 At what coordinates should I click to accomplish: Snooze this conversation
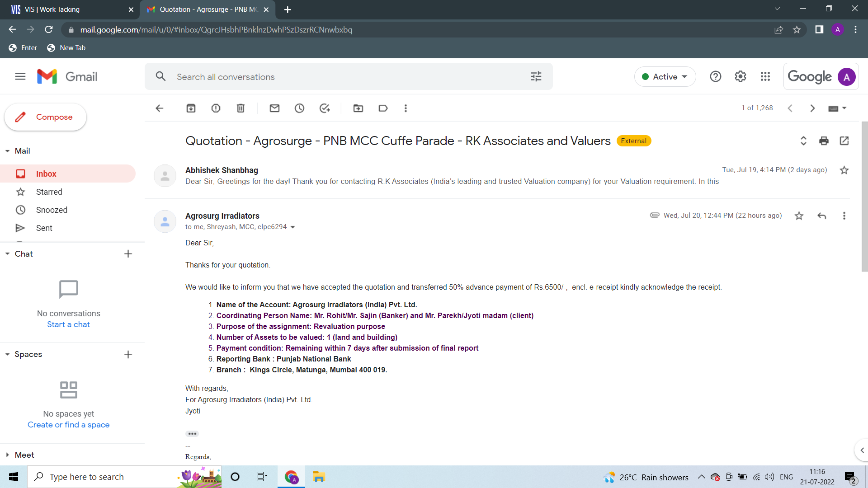299,108
